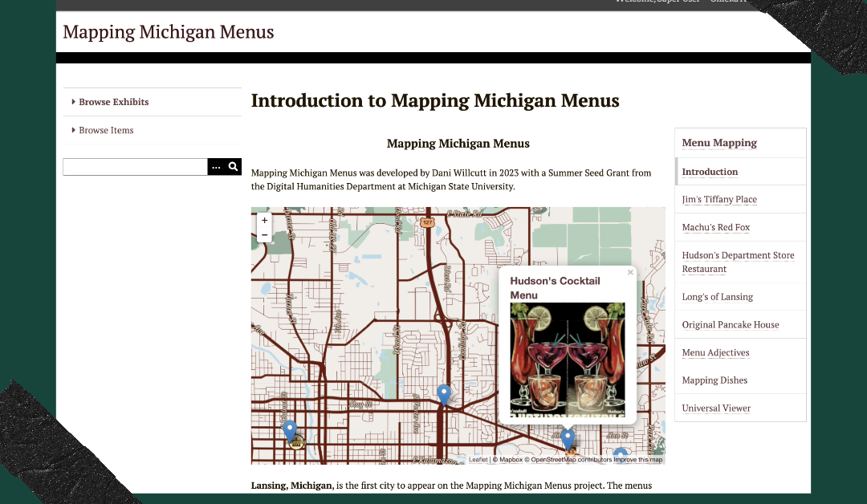Click the map marker near May St
The image size is (867, 504).
coord(443,395)
